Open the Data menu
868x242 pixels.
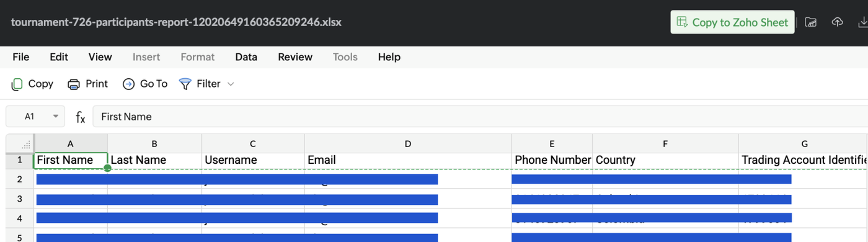[x=246, y=57]
